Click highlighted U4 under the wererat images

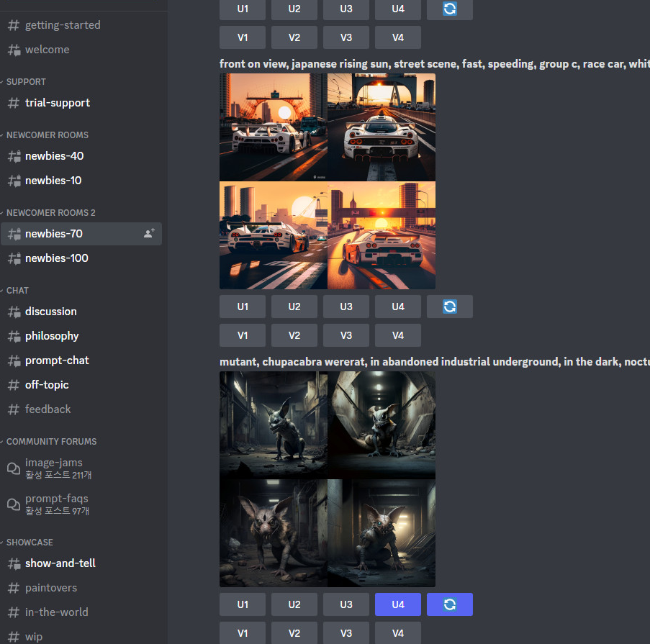coord(398,604)
